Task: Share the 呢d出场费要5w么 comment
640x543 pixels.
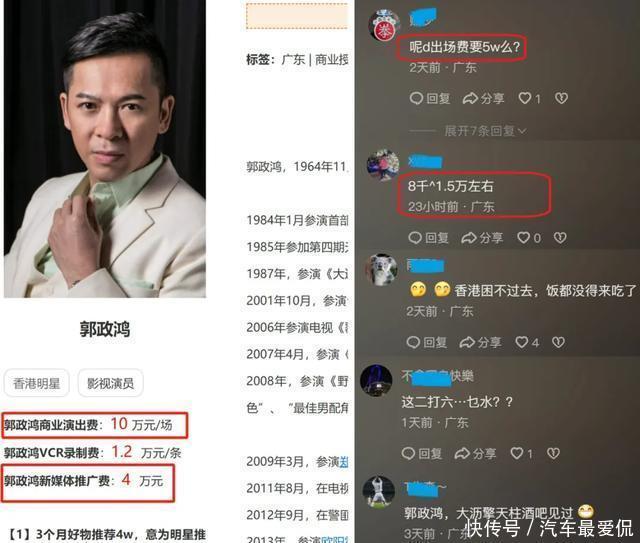Action: [484, 98]
